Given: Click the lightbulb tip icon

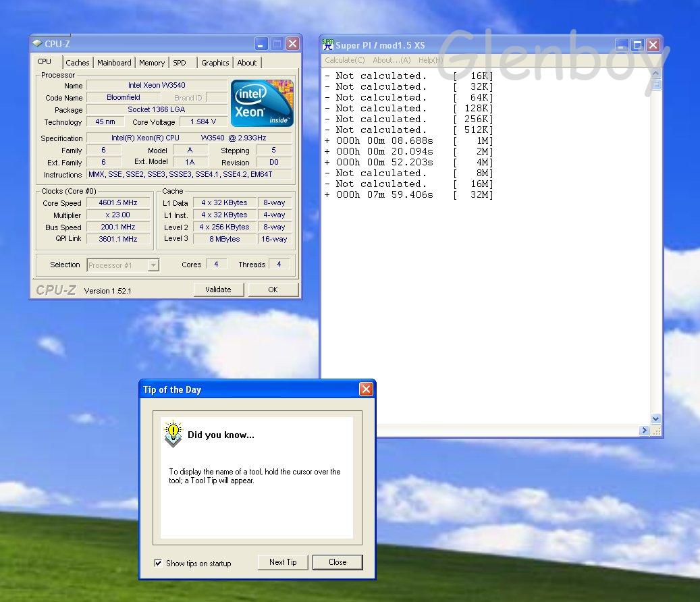Looking at the screenshot, I should pos(173,433).
